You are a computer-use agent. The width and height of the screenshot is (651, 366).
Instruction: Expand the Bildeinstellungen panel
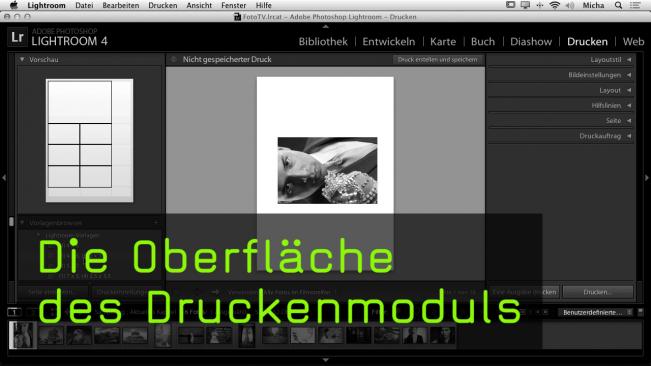629,75
